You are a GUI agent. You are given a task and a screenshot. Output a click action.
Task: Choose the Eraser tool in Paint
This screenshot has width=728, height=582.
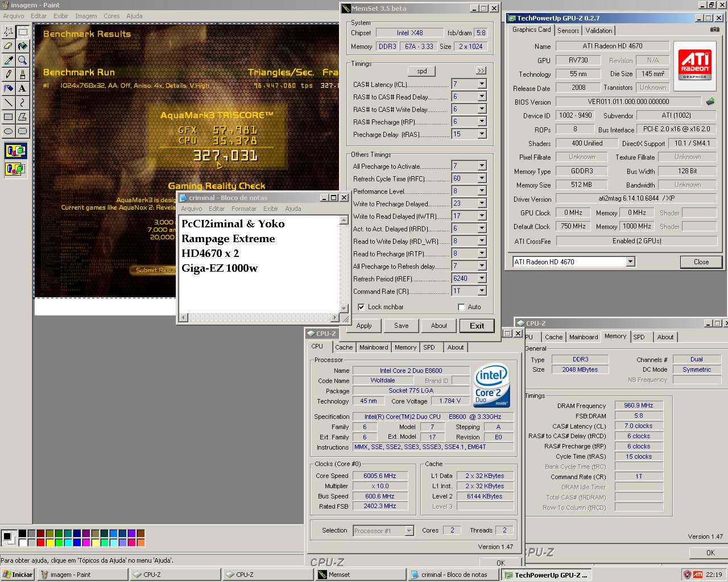[x=9, y=46]
